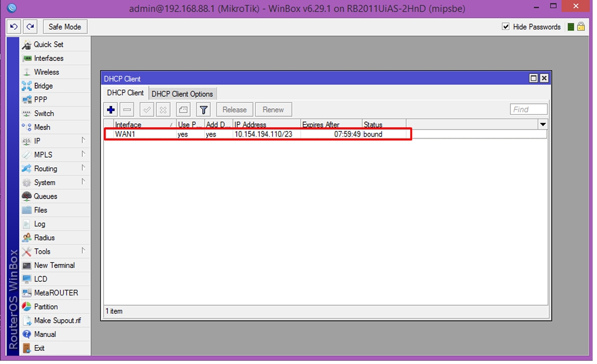Open the Wireless section
The image size is (597, 364).
(x=55, y=72)
